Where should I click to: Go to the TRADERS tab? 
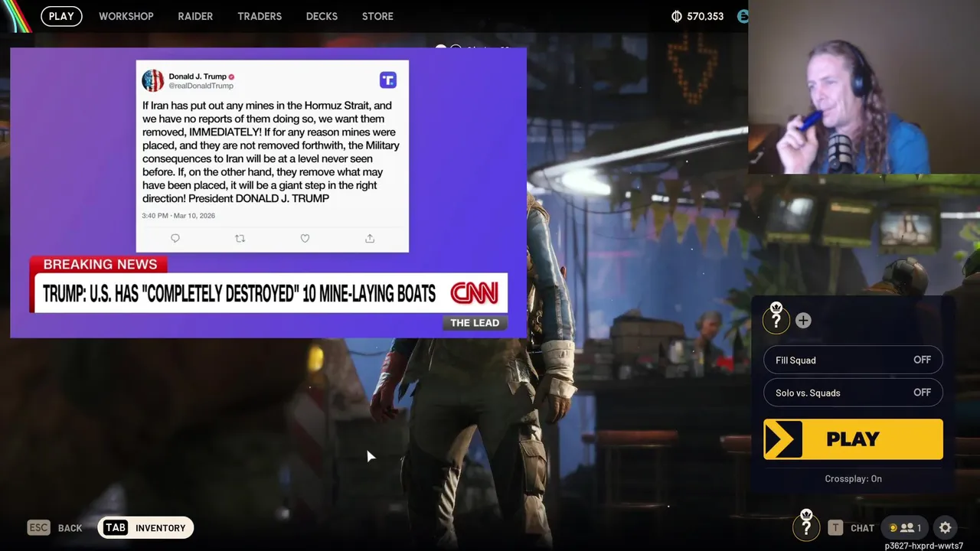tap(260, 16)
